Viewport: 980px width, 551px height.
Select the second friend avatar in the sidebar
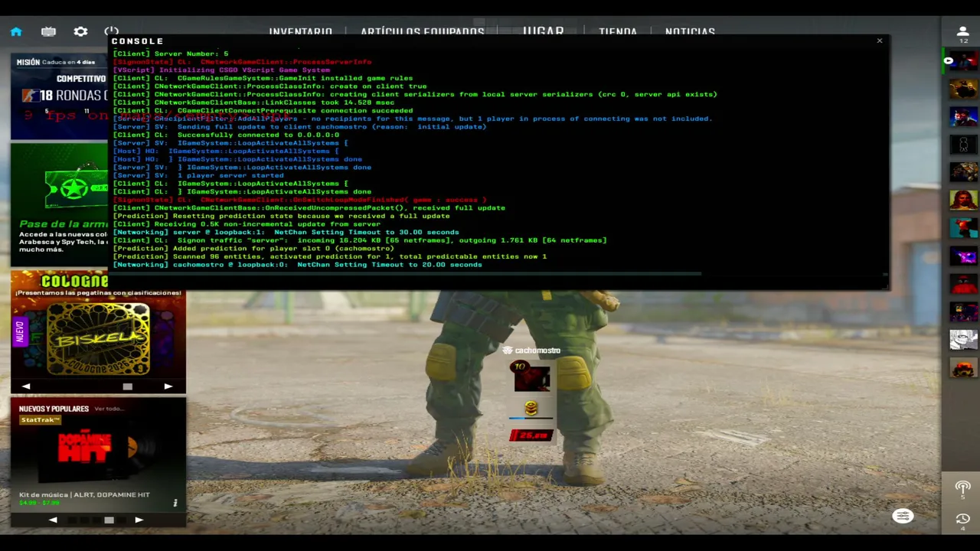963,88
